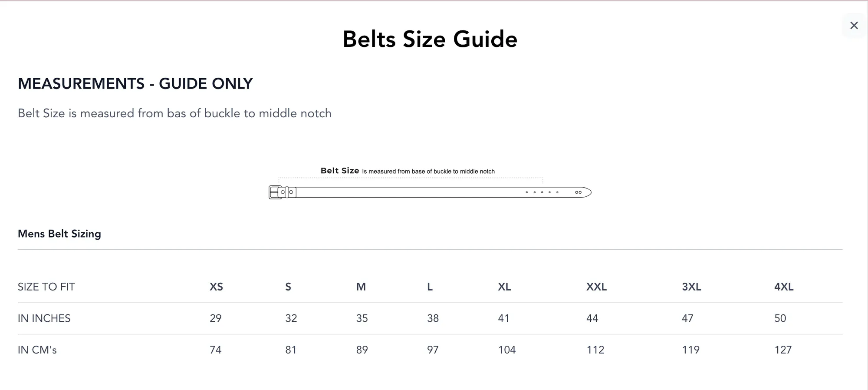Click the buckle on the belt illustration
Viewport: 868px width, 390px height.
coord(276,192)
